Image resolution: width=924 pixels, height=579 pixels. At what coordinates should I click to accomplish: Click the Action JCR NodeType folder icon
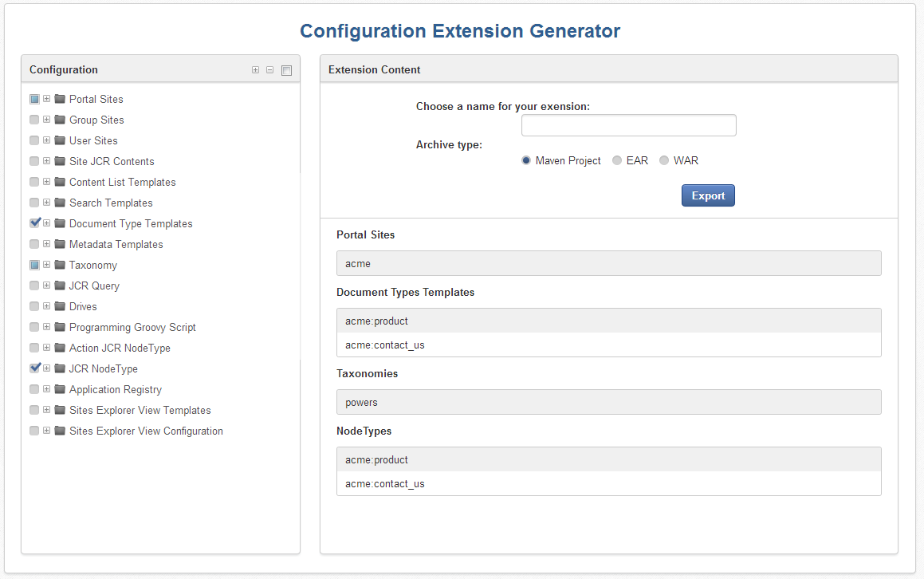tap(60, 348)
